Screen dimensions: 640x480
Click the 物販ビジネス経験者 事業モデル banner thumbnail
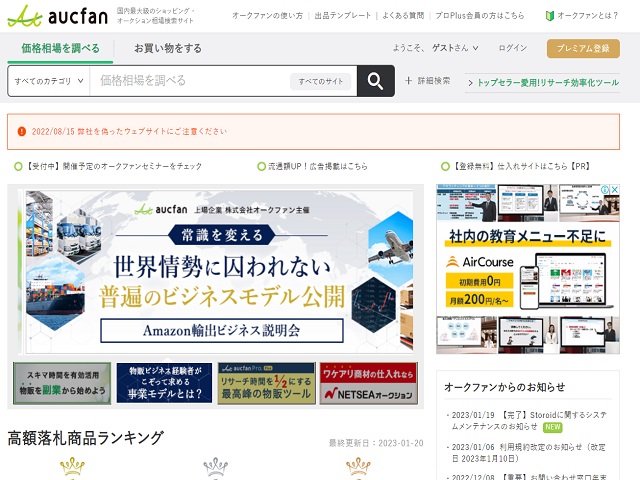point(164,383)
